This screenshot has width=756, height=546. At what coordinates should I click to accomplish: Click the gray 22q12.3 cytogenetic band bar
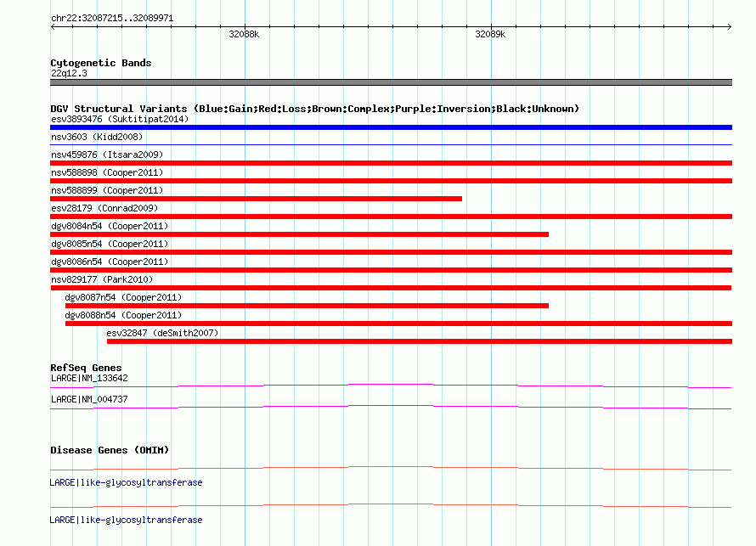[x=391, y=82]
